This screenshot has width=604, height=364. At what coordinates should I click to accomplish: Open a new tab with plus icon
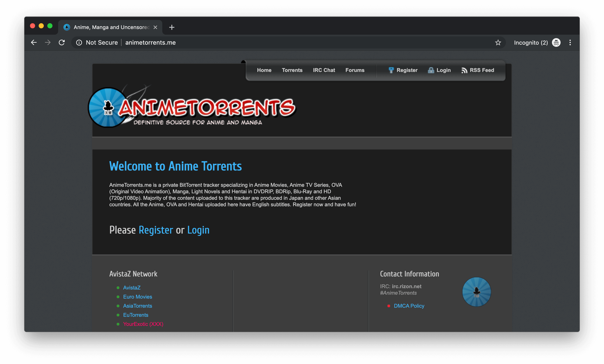point(172,27)
